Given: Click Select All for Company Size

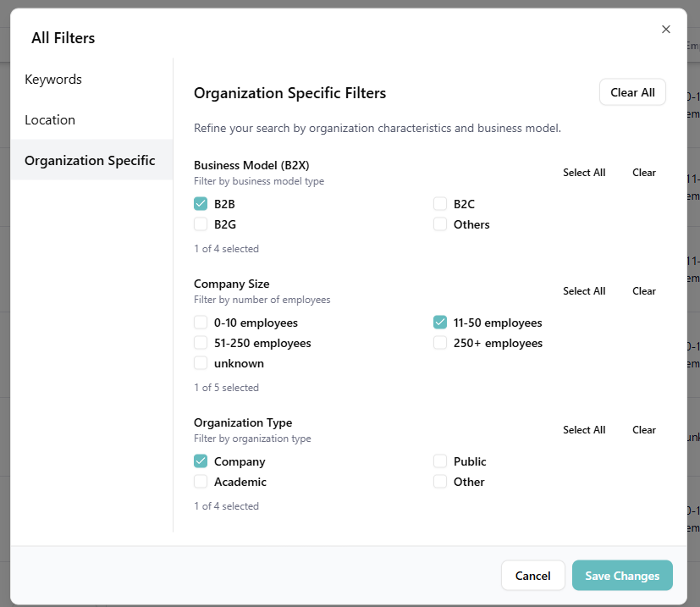Looking at the screenshot, I should [x=584, y=291].
